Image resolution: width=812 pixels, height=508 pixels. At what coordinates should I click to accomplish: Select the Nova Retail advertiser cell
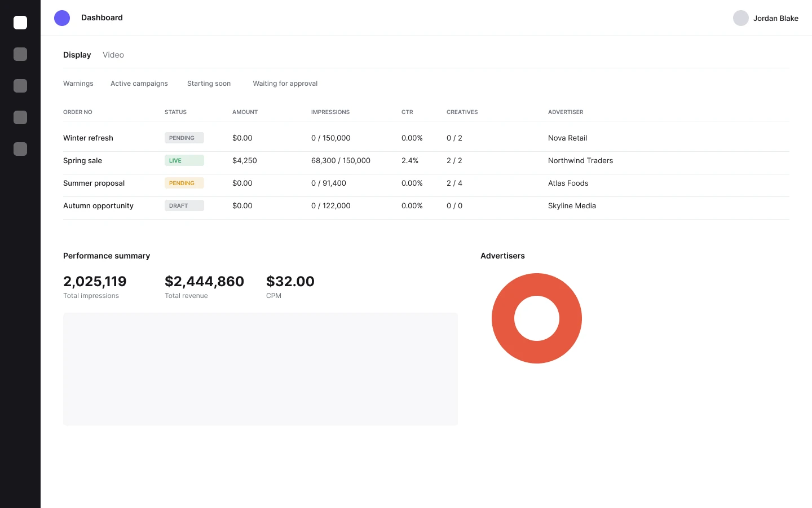[x=568, y=138]
